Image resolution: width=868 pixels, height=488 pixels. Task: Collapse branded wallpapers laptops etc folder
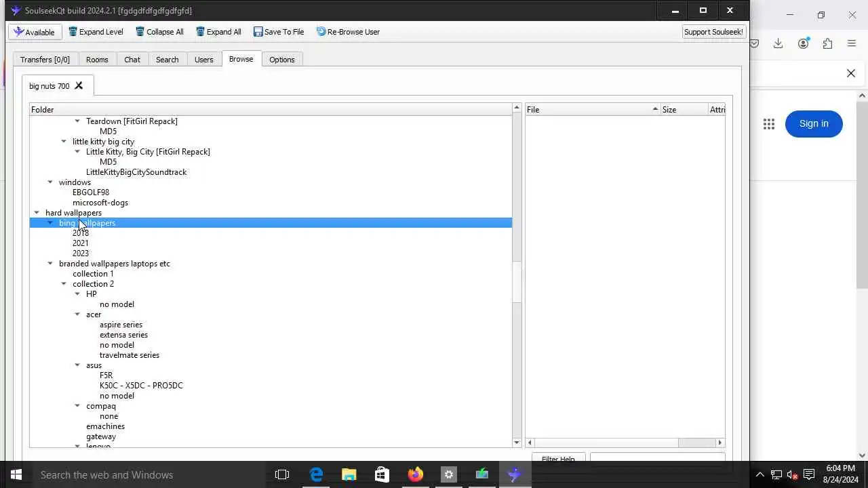pos(50,264)
